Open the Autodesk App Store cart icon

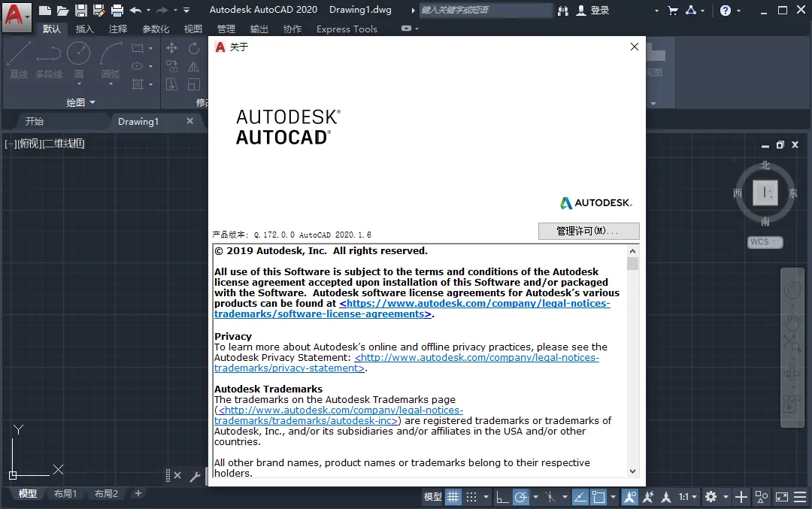click(x=673, y=10)
